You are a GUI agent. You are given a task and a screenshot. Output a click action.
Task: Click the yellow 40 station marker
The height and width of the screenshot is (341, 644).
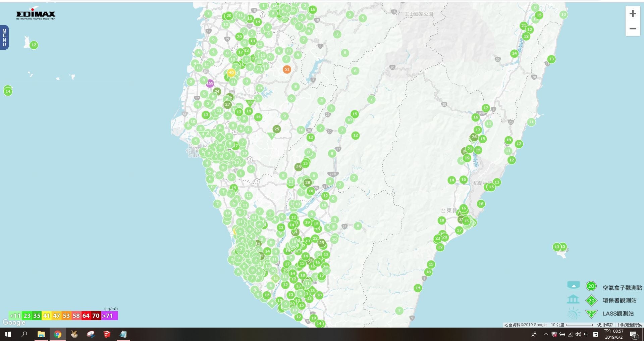(231, 72)
